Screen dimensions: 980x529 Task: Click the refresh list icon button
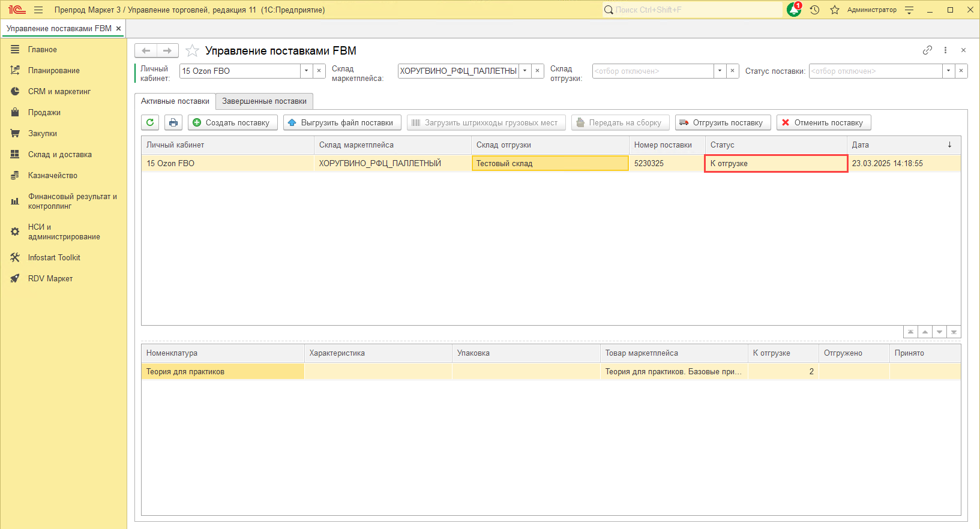point(150,122)
